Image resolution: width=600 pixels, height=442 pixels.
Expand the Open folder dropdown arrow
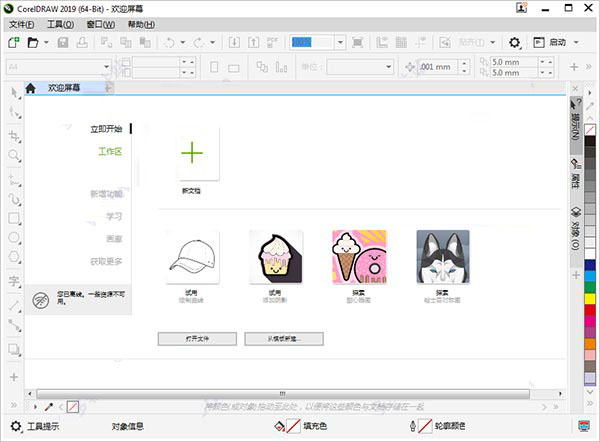click(x=45, y=43)
